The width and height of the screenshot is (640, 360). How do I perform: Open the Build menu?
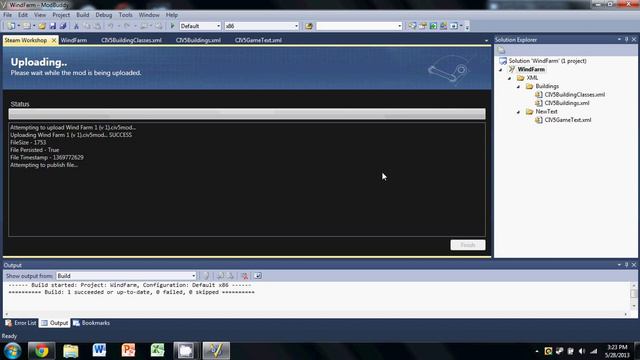click(x=82, y=15)
